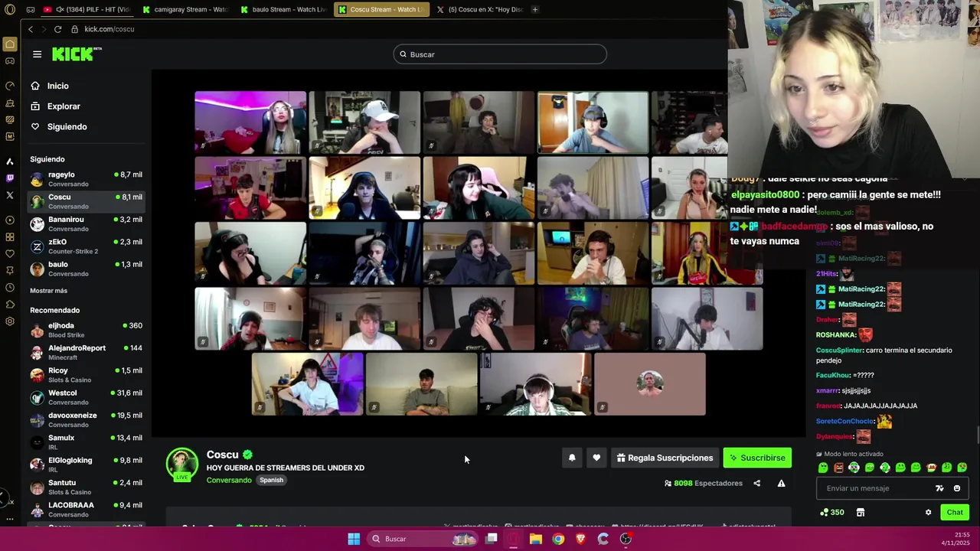Expand list with Mostrar más

48,291
